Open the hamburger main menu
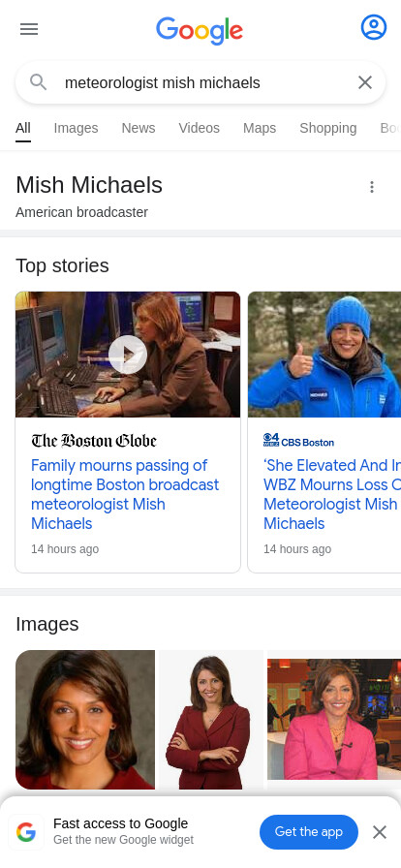 (29, 29)
